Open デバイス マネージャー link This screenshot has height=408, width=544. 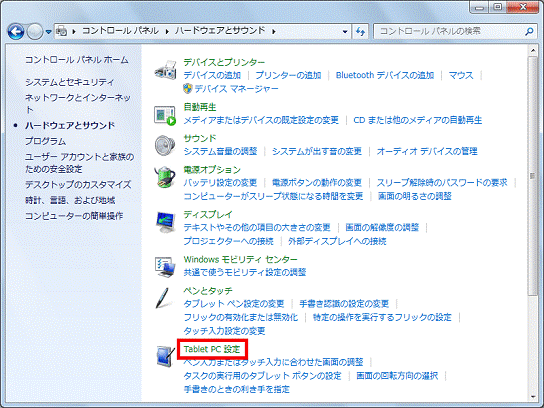237,89
